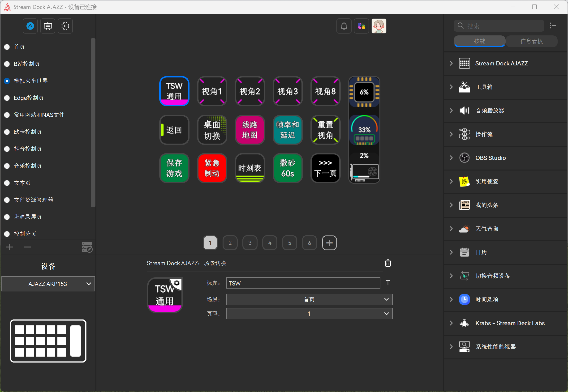Click into the 标题 text field
The image size is (568, 392).
[x=303, y=283]
